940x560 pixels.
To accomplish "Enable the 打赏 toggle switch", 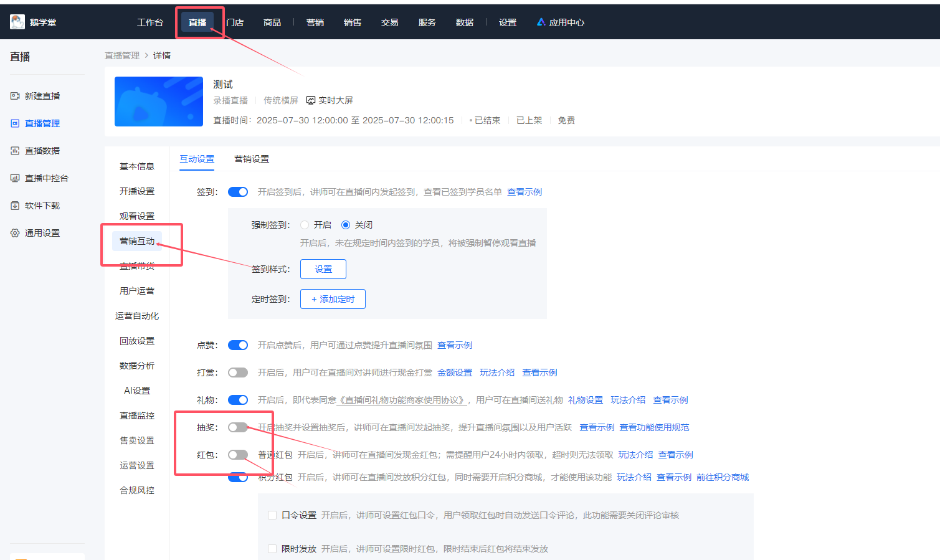I will [x=238, y=373].
